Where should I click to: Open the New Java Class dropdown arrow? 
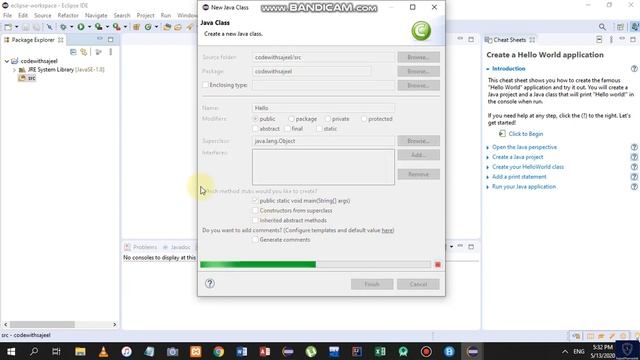[x=156, y=27]
